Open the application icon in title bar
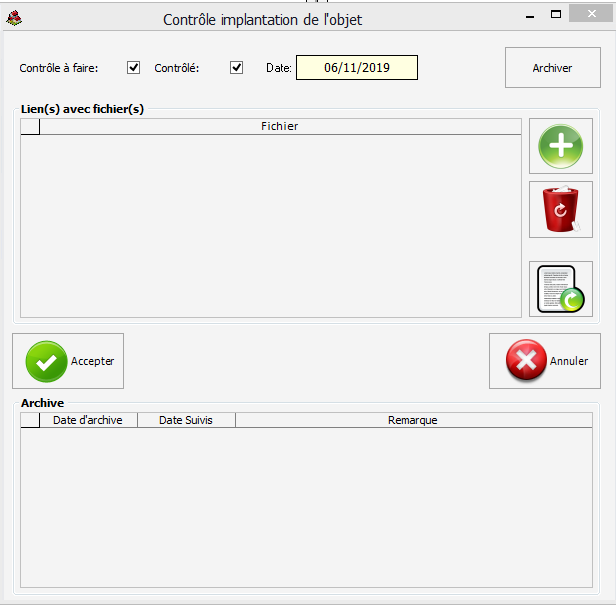The image size is (616, 605). coord(14,18)
